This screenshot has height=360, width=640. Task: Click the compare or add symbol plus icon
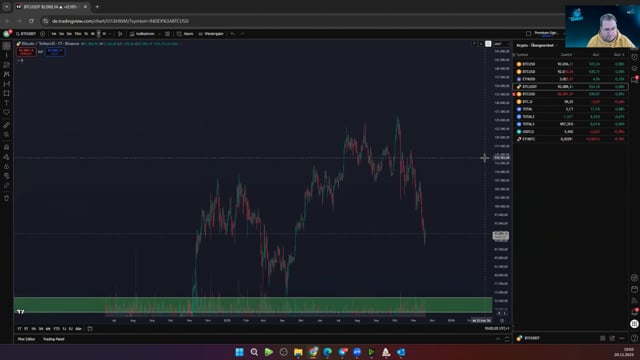[42, 34]
